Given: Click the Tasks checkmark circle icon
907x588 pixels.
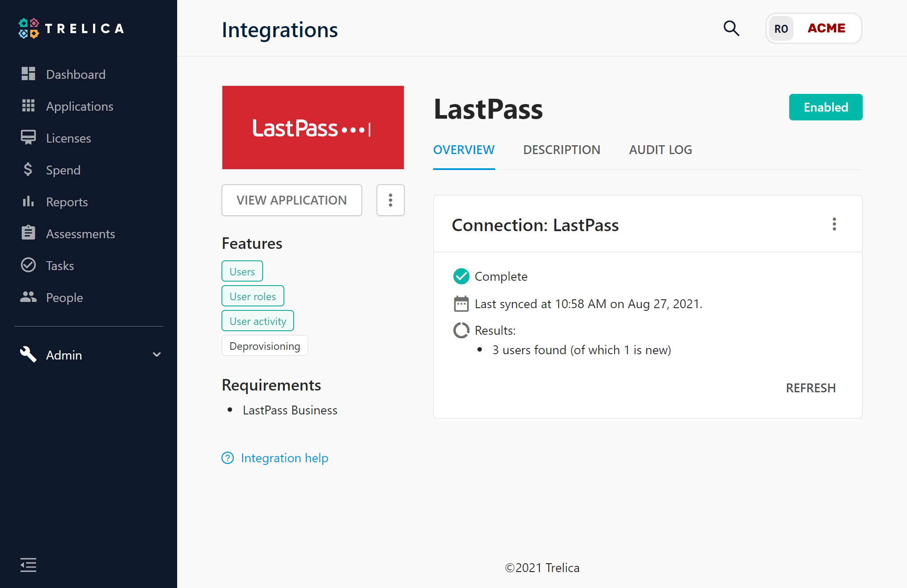Looking at the screenshot, I should point(28,265).
